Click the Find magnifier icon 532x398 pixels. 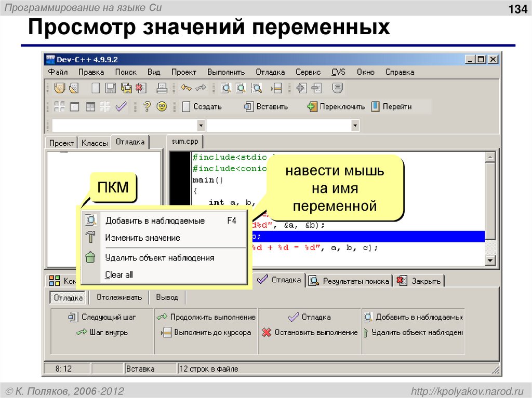[x=226, y=89]
